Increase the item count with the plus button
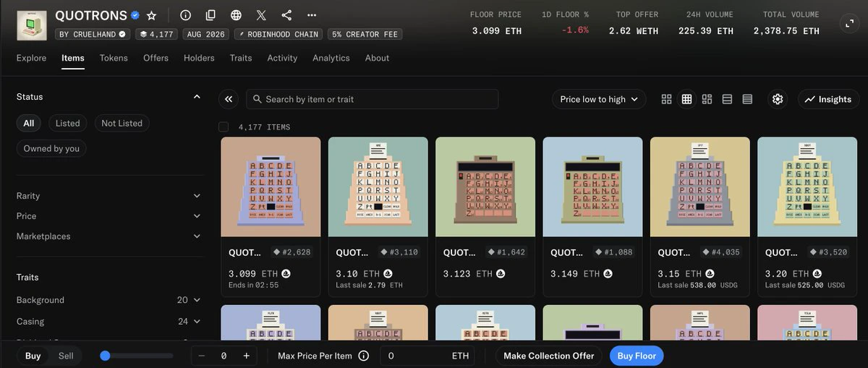The image size is (868, 368). coord(247,356)
